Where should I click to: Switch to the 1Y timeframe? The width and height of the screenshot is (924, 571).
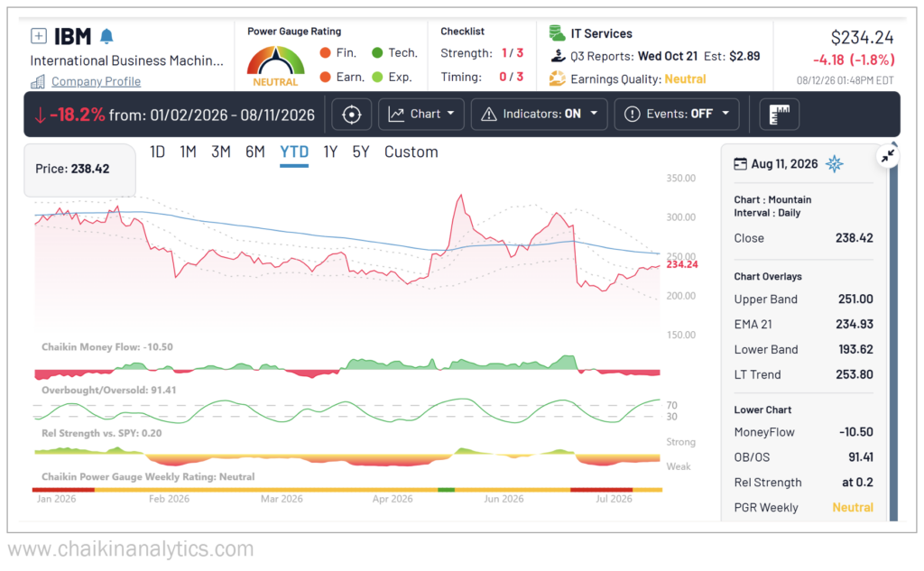[x=330, y=152]
